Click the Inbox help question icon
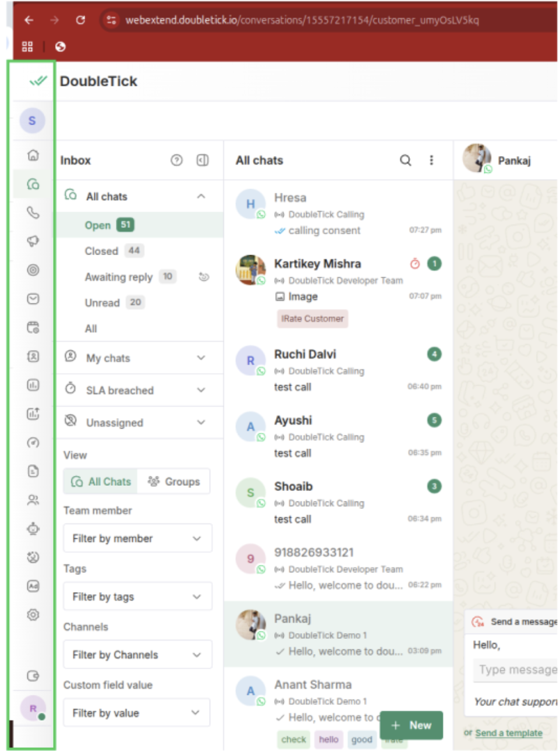Screen dimensions: 560x756 click(x=176, y=160)
